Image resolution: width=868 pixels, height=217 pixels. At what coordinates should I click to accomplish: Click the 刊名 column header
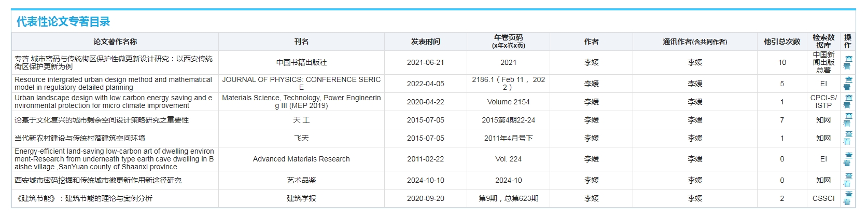point(301,42)
